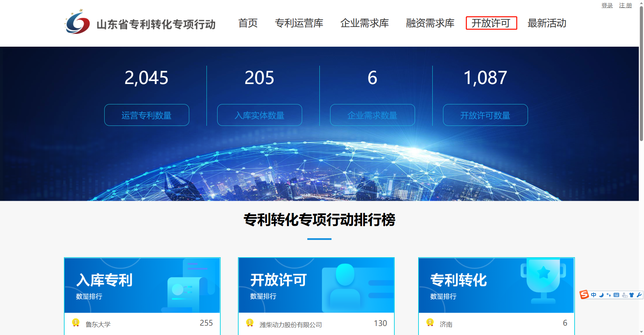
Task: Click the 专利转化 ranking card banner
Action: point(497,285)
